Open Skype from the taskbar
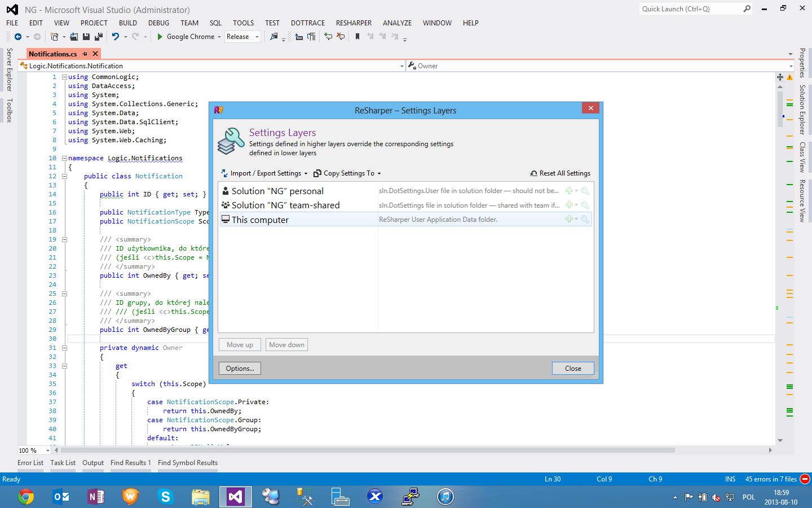The image size is (812, 508). click(x=165, y=497)
